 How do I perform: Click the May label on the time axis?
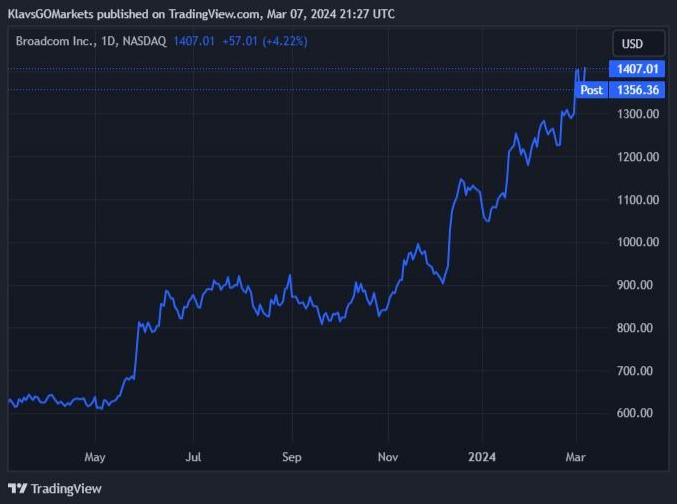click(x=95, y=456)
